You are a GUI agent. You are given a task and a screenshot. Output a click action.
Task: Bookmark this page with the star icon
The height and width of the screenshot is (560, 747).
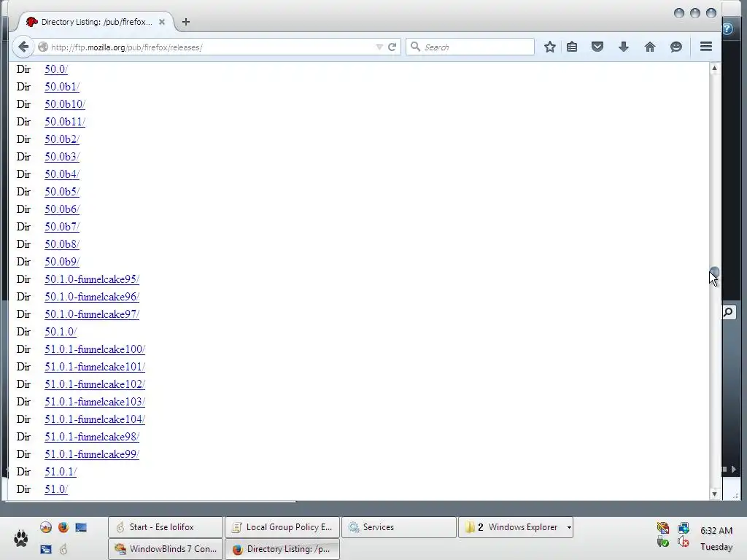pyautogui.click(x=550, y=47)
